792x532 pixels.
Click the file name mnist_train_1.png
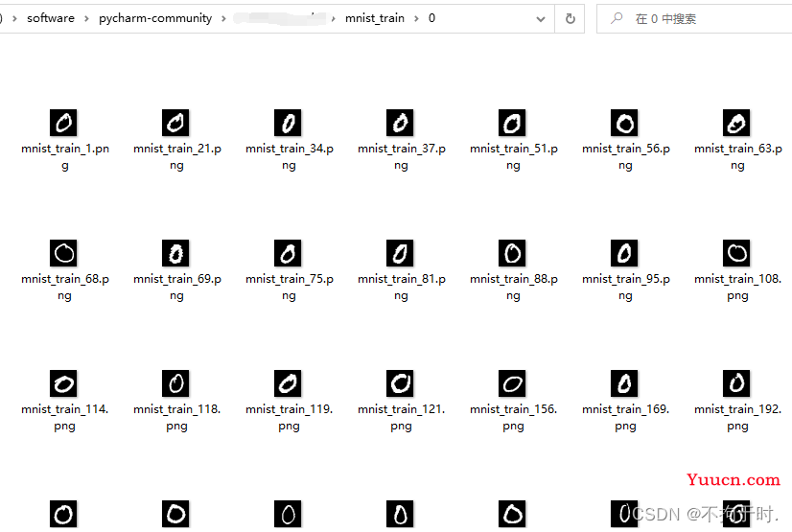click(x=65, y=157)
